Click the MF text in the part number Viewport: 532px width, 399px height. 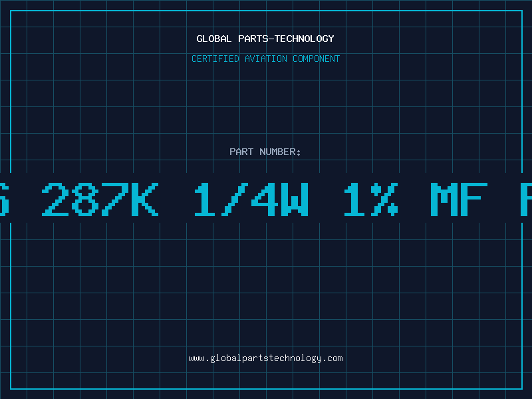pyautogui.click(x=459, y=199)
